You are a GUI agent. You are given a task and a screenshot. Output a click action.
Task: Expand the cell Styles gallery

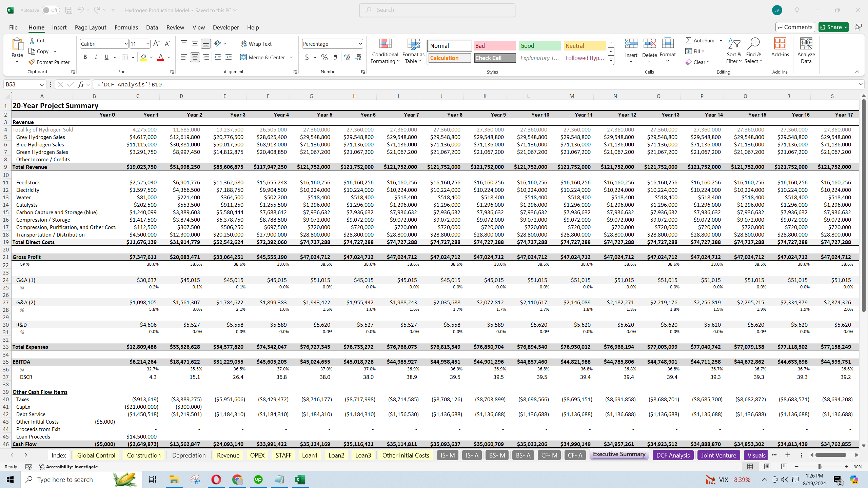611,61
